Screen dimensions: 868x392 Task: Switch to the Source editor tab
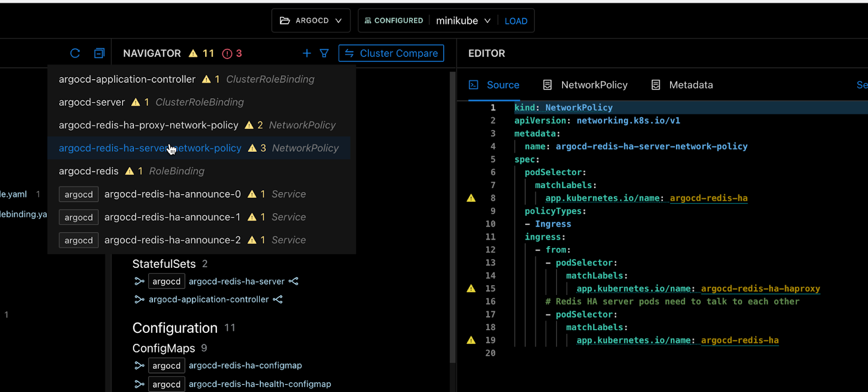[494, 85]
